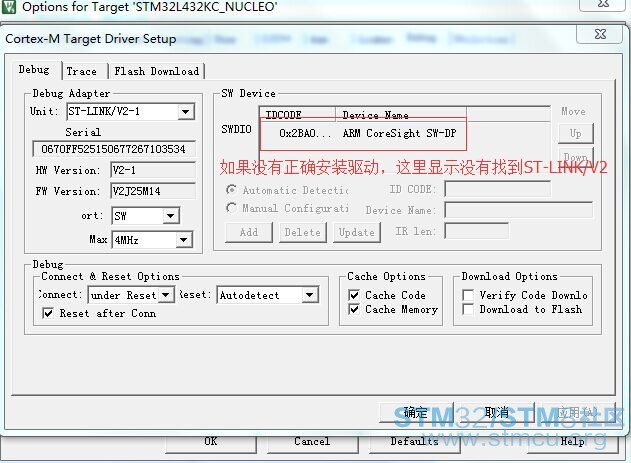Open the Connect under Reset dropdown

[x=165, y=295]
